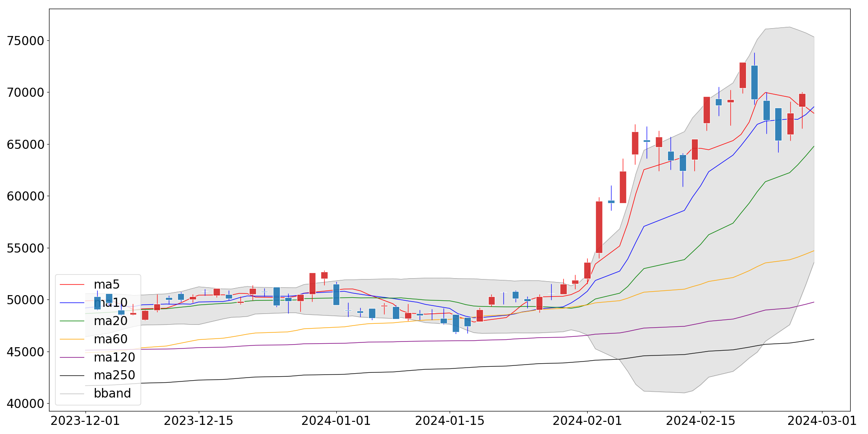Click the 2023-12-15 x-axis date
This screenshot has width=868, height=434.
[x=199, y=421]
